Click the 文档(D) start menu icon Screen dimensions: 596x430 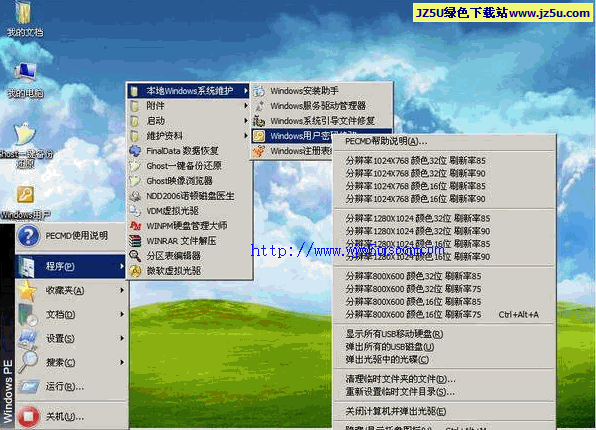click(x=28, y=315)
